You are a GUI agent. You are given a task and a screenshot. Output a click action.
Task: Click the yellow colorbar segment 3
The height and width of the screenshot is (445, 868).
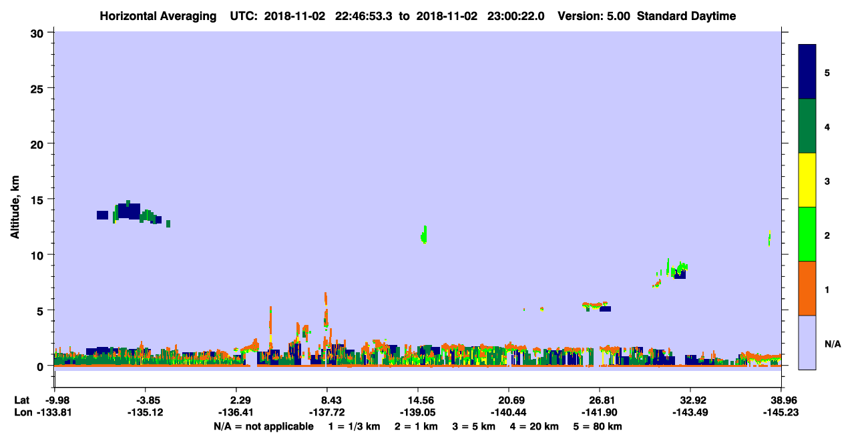coord(807,180)
